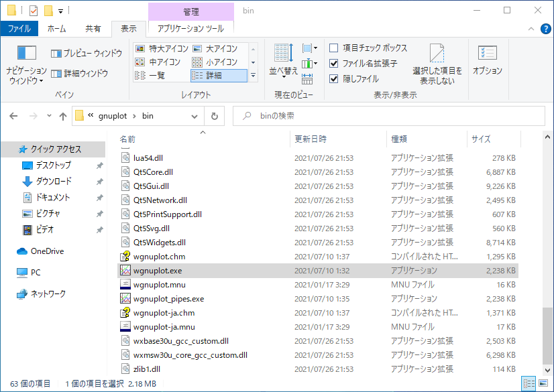Viewport: 554px width, 392px height.
Task: Go up one folder level
Action: pos(63,116)
